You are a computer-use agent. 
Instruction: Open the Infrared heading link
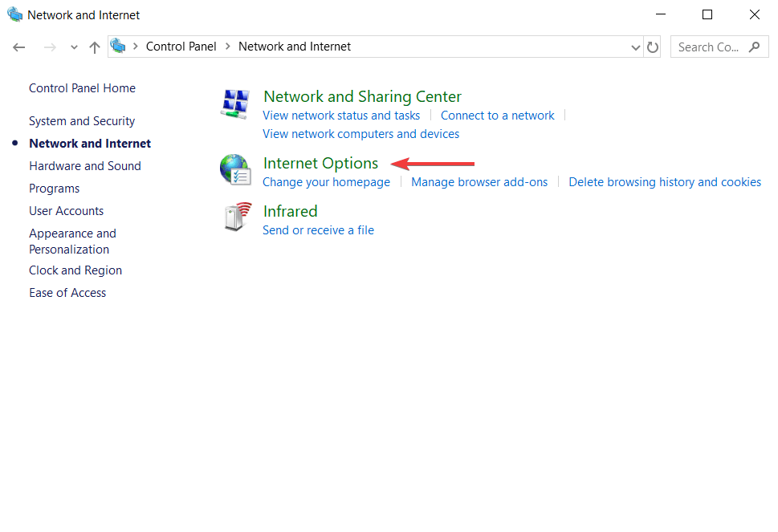[291, 211]
